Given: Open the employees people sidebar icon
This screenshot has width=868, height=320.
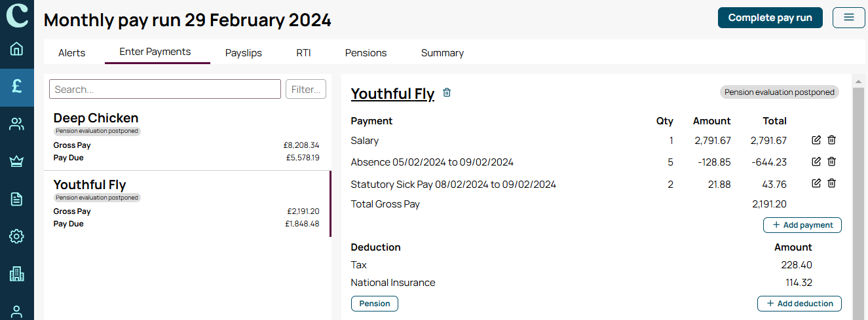Looking at the screenshot, I should [17, 124].
